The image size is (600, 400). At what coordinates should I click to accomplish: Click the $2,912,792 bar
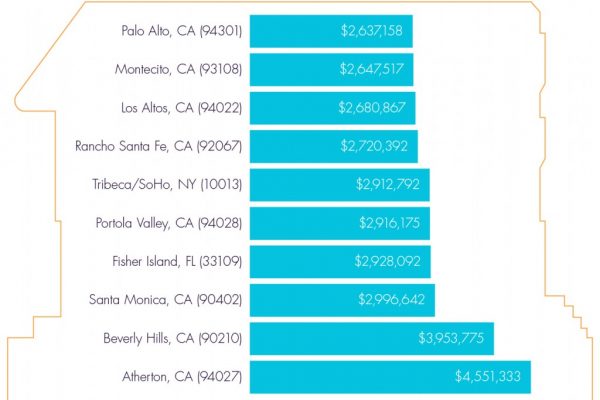(x=340, y=184)
